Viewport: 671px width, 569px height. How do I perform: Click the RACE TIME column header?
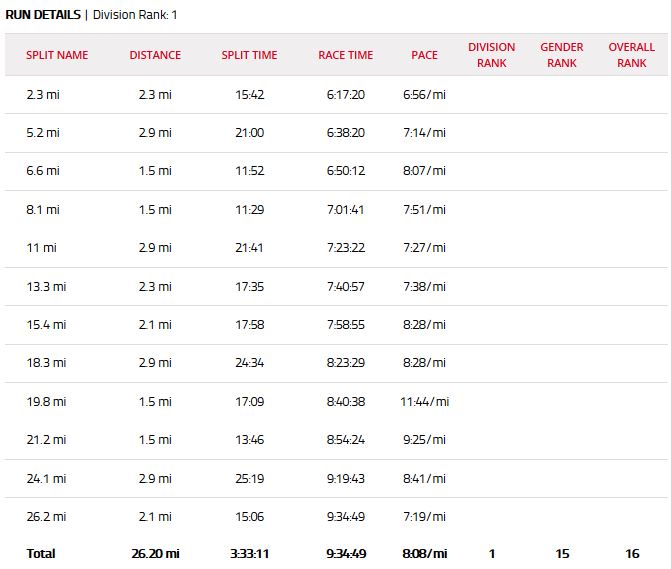point(345,55)
